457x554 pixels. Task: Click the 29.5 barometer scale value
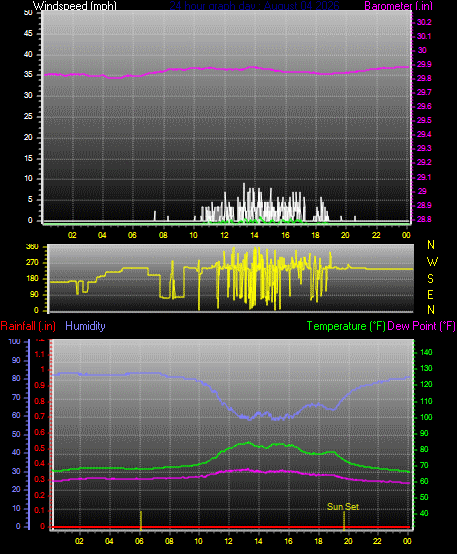point(424,120)
